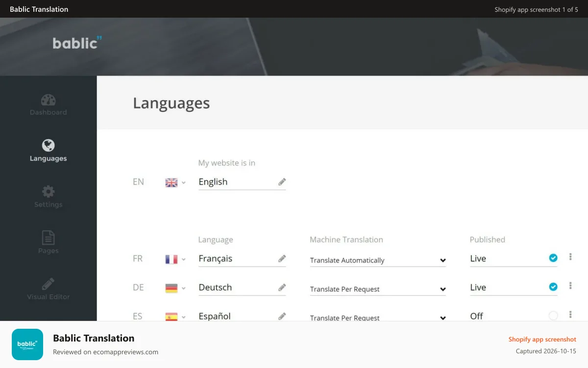Click the Shopify app screenshot orange label
Screen dimensions: 588x368
click(542, 339)
